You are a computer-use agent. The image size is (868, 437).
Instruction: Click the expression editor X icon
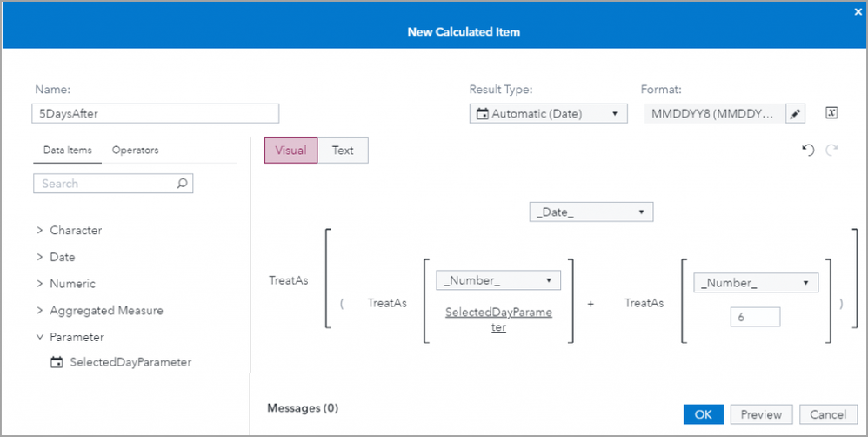tap(831, 113)
